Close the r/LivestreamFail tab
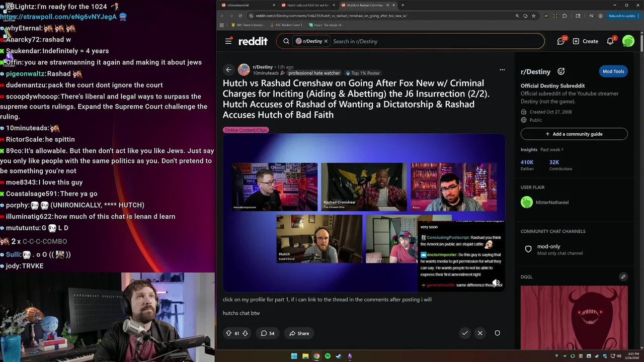The width and height of the screenshot is (644, 362). 274,5
